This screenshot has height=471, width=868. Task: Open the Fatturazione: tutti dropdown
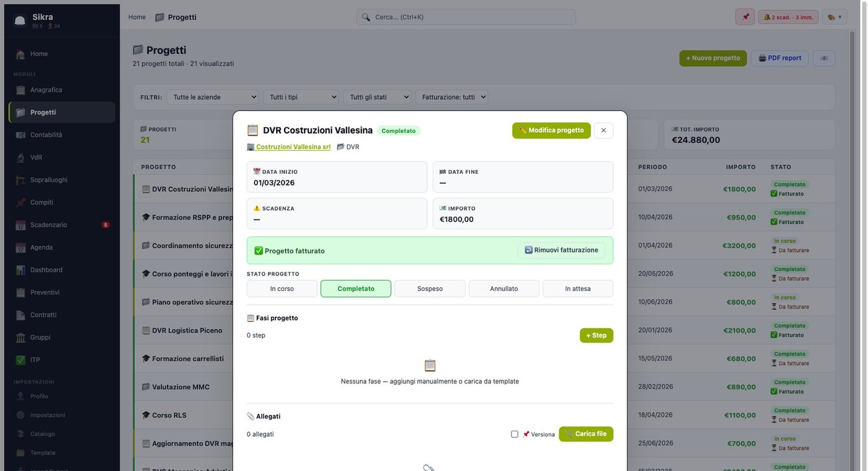tap(451, 97)
